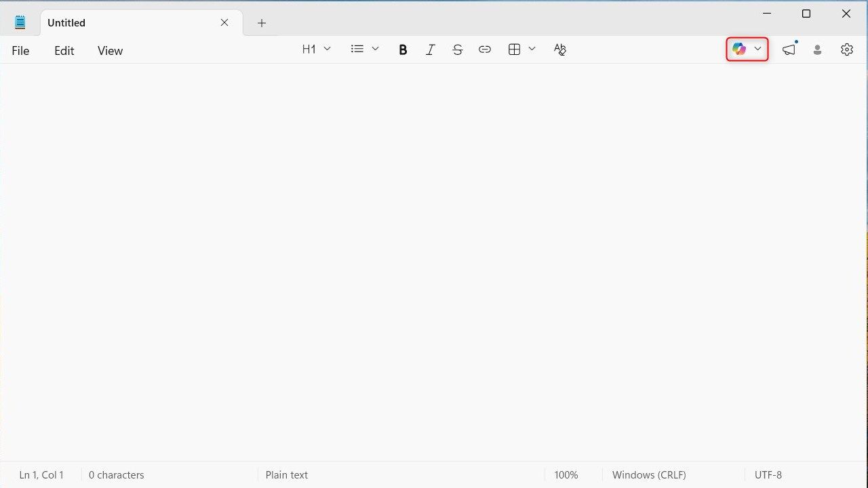Click the UTF-8 encoding indicator
This screenshot has width=868, height=488.
click(x=768, y=475)
